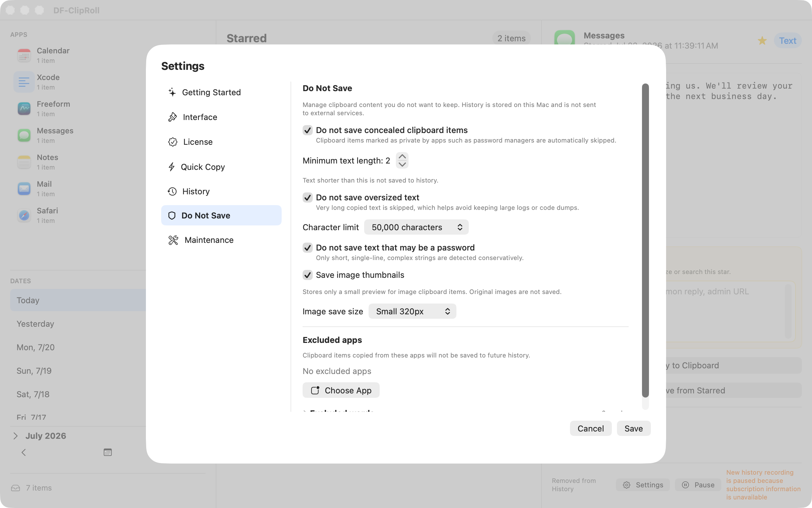Screen dimensions: 812x508
Task: Click the History clock icon
Action: 172,191
